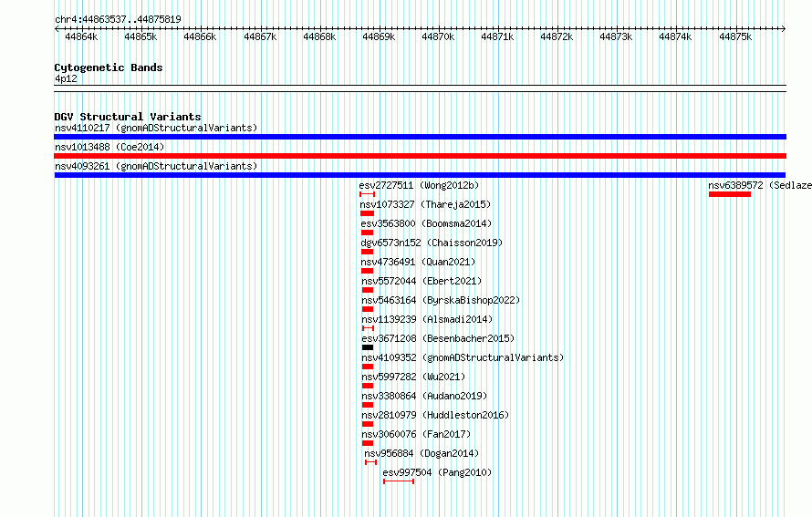812x517 pixels.
Task: Select the blue nsv4093261 variant bar
Action: click(x=420, y=175)
